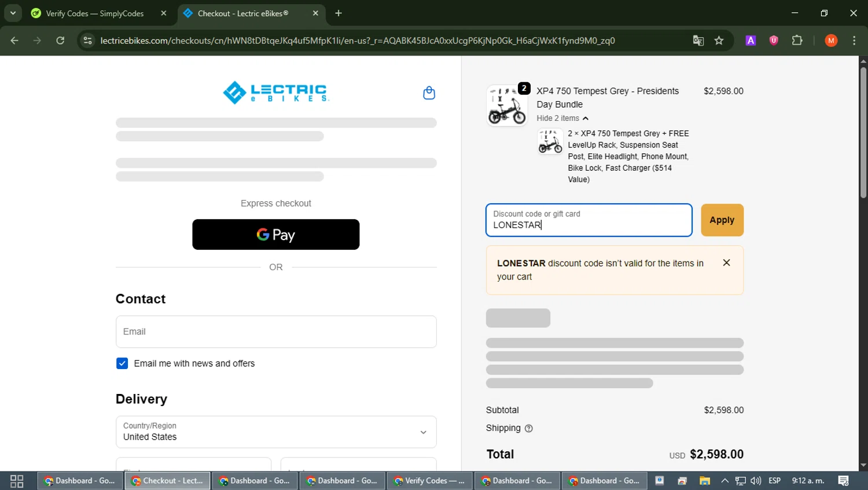Switch to Checkout - Lect... taskbar window
The height and width of the screenshot is (490, 868).
pos(167,481)
